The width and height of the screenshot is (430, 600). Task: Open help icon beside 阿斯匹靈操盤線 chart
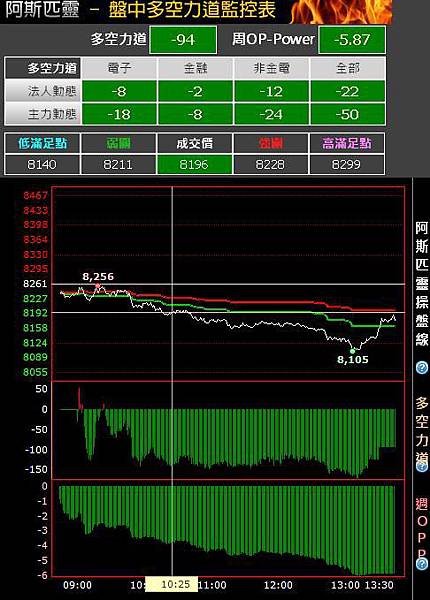[x=422, y=368]
